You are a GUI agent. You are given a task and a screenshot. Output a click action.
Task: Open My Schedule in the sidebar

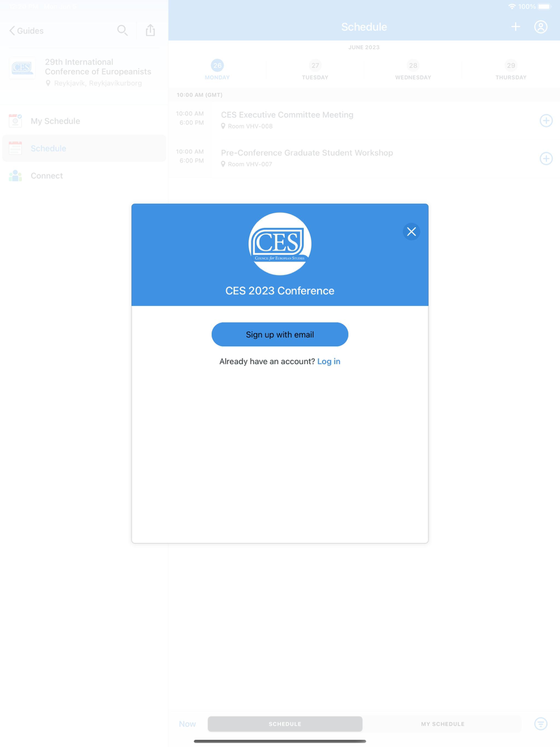coord(84,121)
